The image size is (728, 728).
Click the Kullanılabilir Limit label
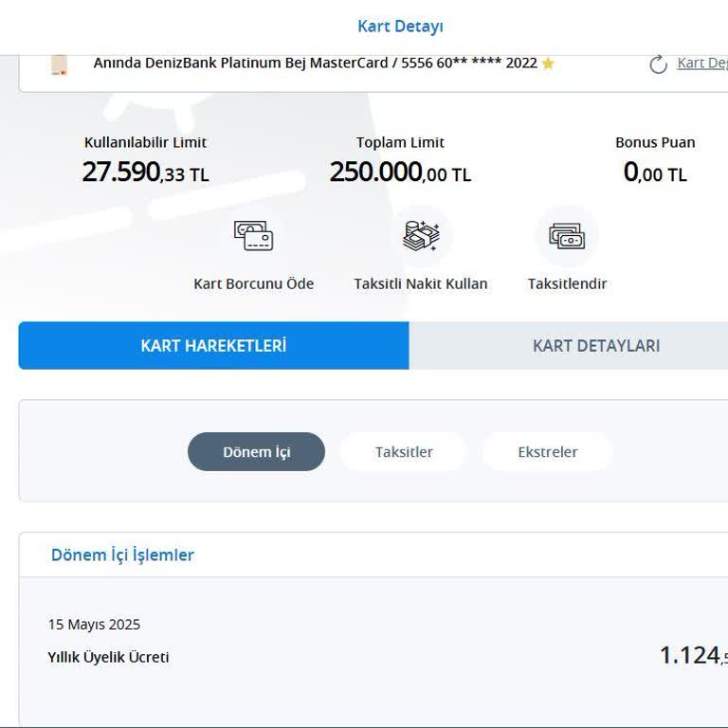click(145, 142)
